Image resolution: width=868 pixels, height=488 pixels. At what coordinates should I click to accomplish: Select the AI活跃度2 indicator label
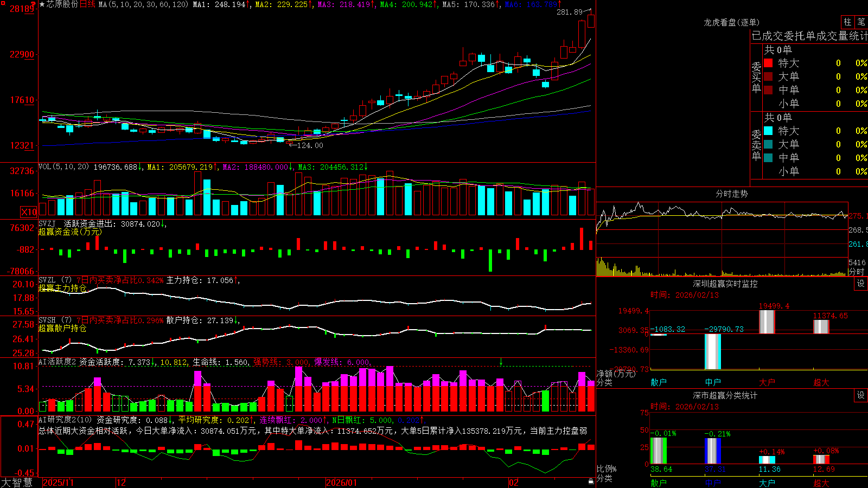(x=58, y=362)
